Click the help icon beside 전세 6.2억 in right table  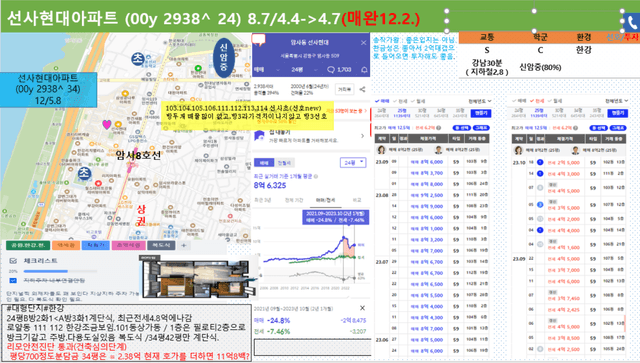576,128
